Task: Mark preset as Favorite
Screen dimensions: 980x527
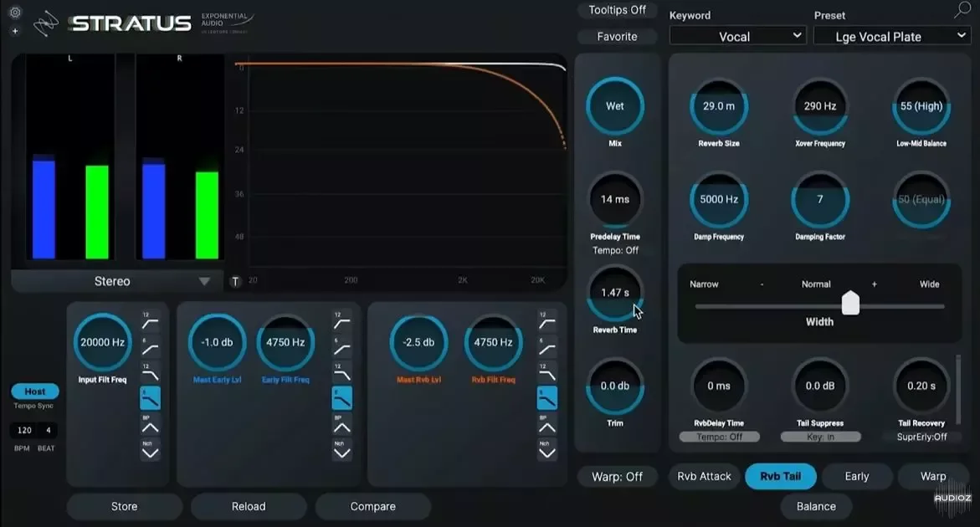Action: [617, 36]
